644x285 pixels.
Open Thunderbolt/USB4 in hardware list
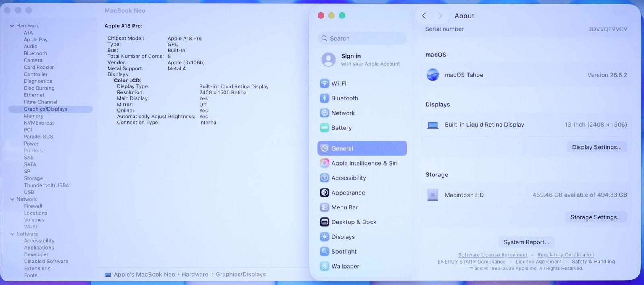tap(46, 185)
